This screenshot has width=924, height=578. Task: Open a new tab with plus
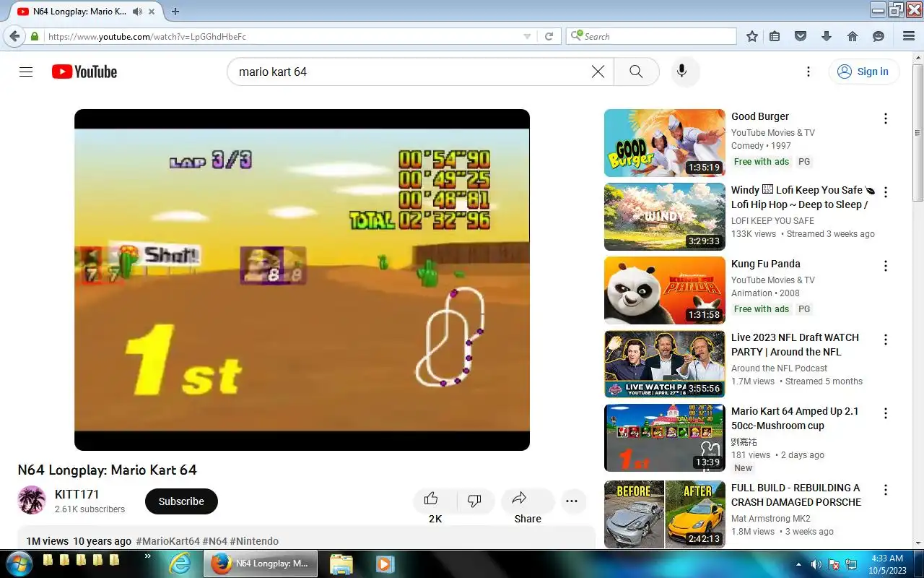pyautogui.click(x=175, y=12)
